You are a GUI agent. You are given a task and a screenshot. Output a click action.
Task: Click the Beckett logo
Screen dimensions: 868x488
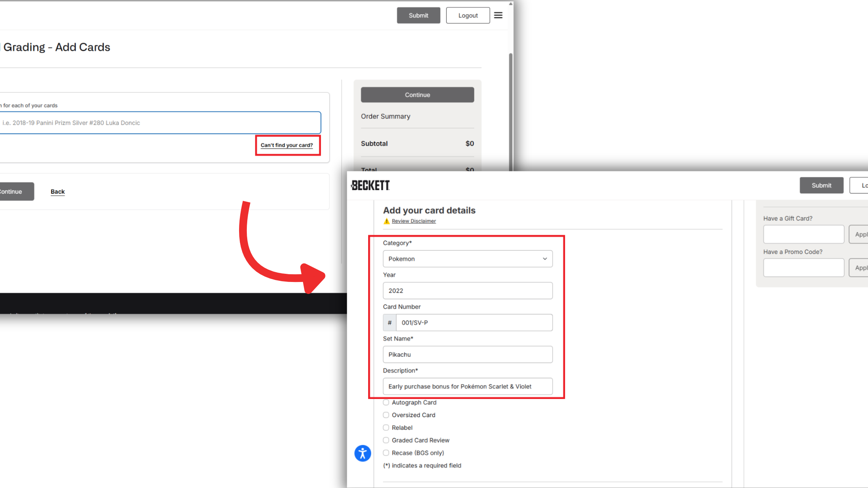click(370, 186)
